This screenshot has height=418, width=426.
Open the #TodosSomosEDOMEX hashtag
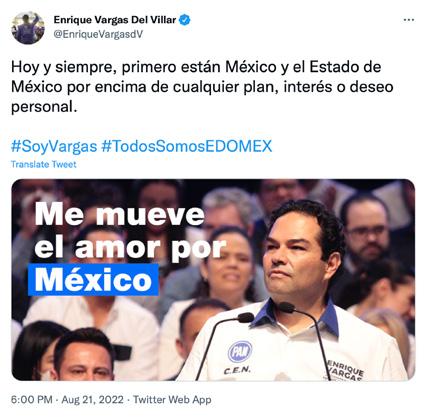(187, 146)
